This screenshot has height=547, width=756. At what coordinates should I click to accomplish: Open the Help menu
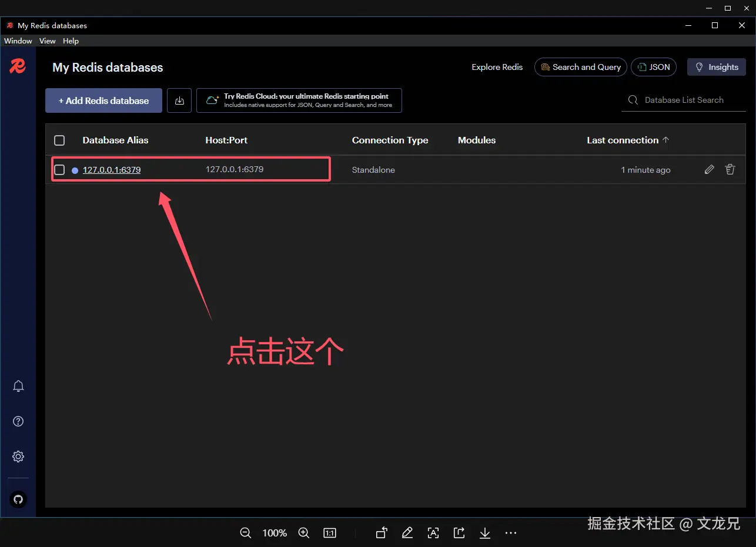[x=71, y=41]
